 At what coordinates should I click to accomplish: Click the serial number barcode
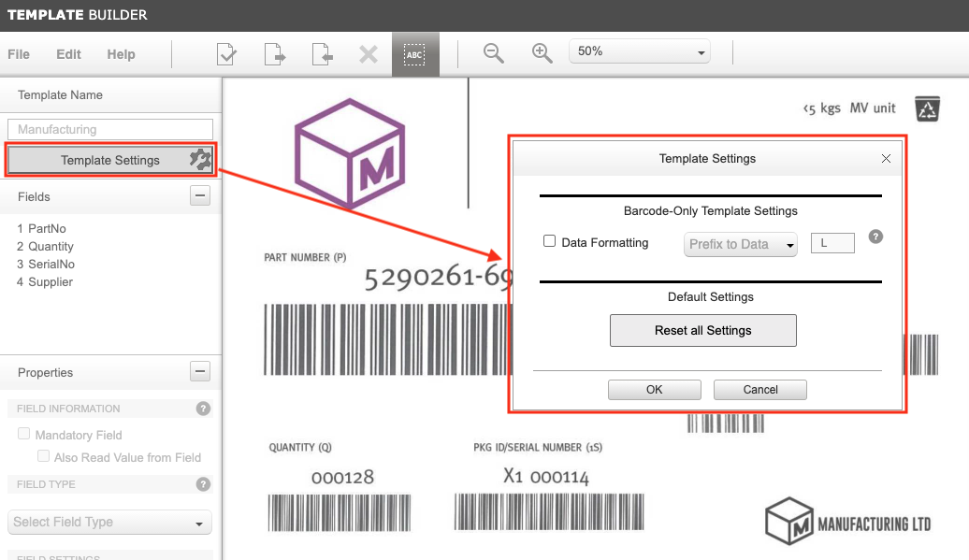pos(549,511)
